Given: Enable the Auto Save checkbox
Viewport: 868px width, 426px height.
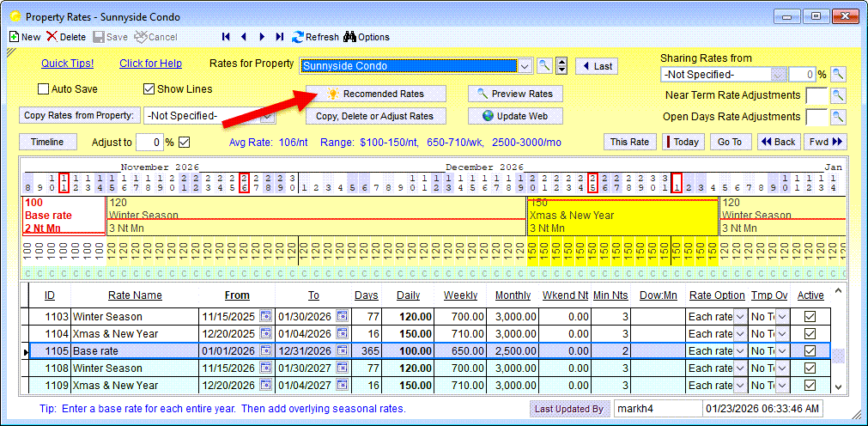Looking at the screenshot, I should pos(44,88).
